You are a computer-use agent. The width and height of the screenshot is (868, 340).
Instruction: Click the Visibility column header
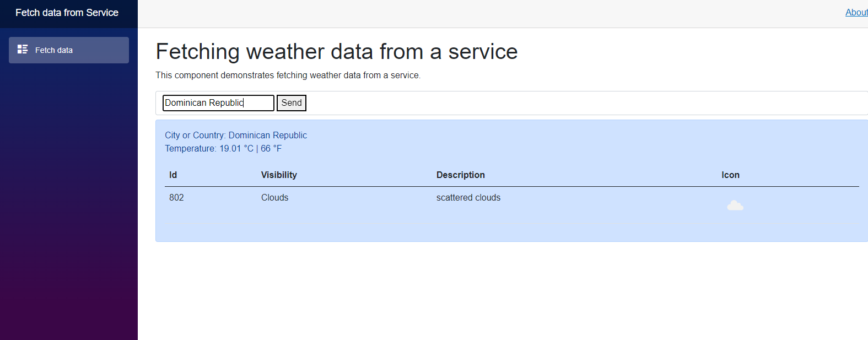(x=279, y=175)
